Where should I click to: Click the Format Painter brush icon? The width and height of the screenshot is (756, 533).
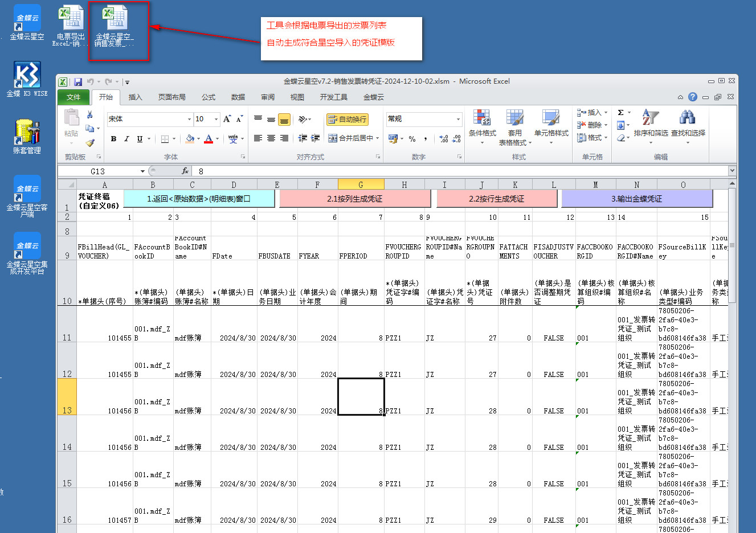pos(89,142)
